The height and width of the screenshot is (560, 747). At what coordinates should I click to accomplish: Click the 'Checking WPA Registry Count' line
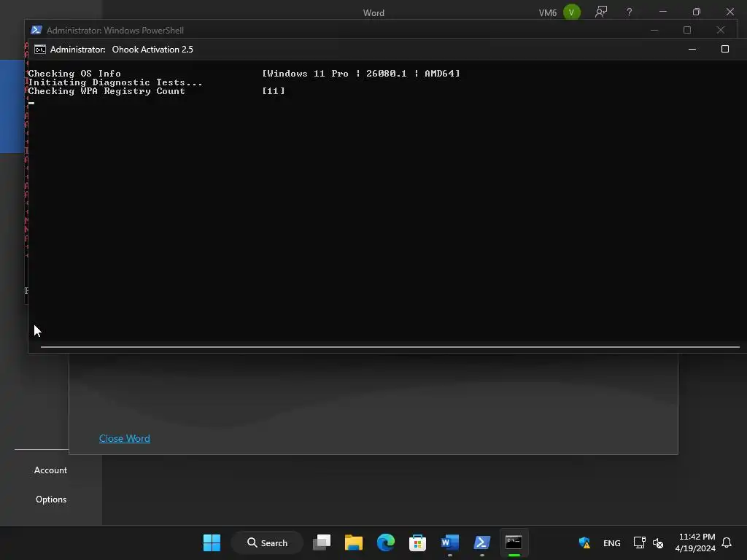pyautogui.click(x=107, y=91)
